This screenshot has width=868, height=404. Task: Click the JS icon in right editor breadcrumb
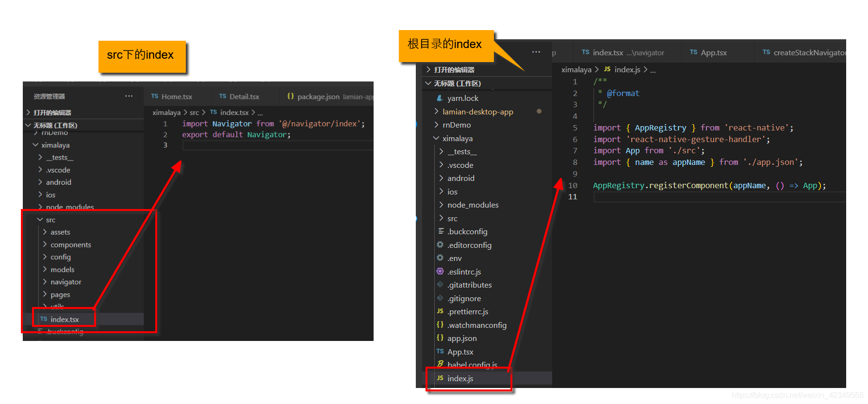tap(607, 69)
